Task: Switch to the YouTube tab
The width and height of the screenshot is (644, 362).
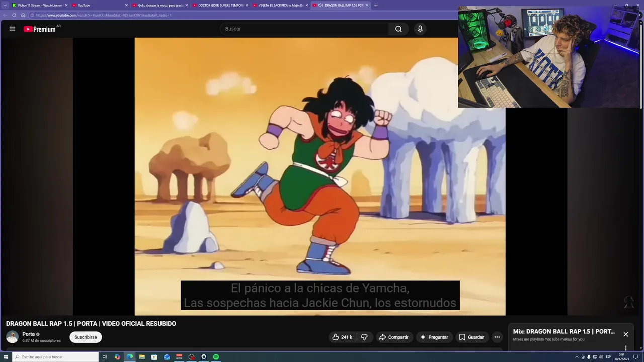Action: (100, 5)
